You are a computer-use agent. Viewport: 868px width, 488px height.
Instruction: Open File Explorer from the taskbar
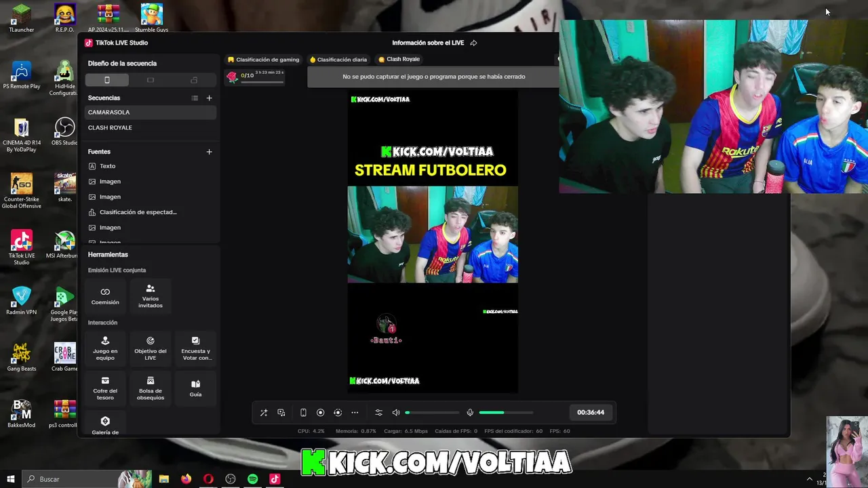click(x=164, y=479)
